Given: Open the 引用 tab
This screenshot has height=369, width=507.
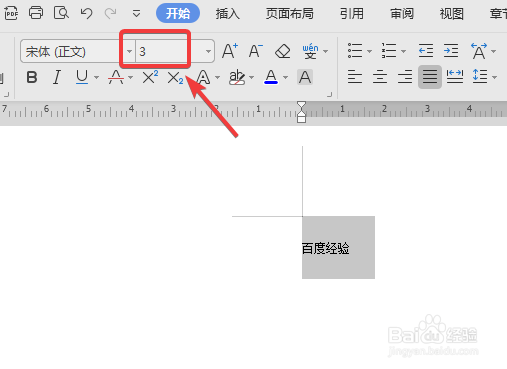Looking at the screenshot, I should coord(352,14).
